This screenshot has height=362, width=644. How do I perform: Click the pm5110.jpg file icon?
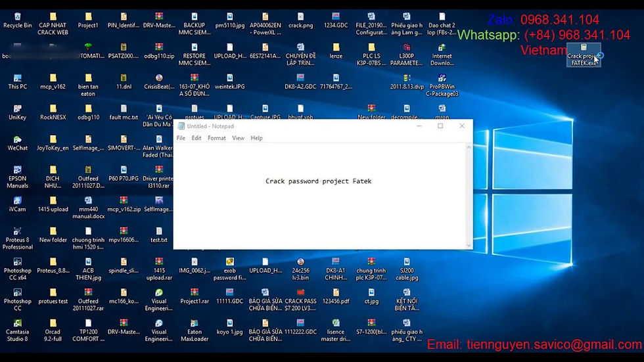tap(229, 20)
